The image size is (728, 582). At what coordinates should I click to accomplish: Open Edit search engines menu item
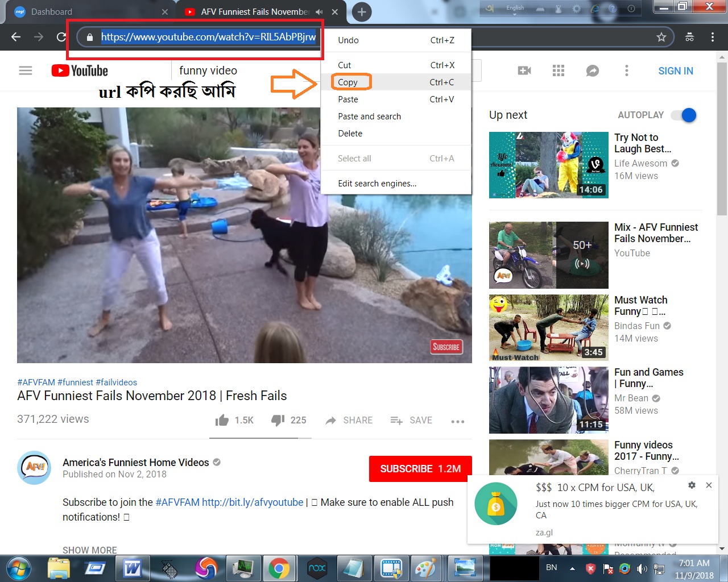pyautogui.click(x=396, y=184)
